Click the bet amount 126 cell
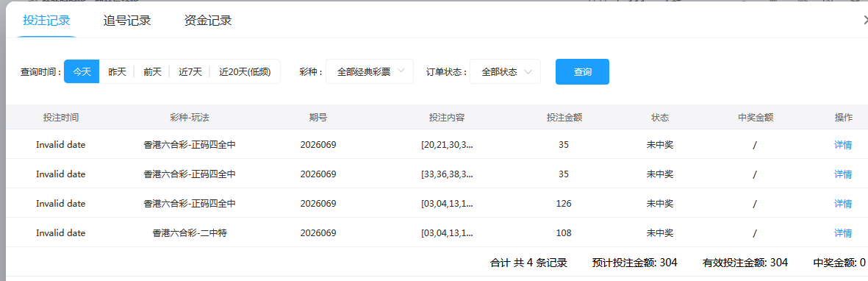The width and height of the screenshot is (868, 281). (564, 204)
